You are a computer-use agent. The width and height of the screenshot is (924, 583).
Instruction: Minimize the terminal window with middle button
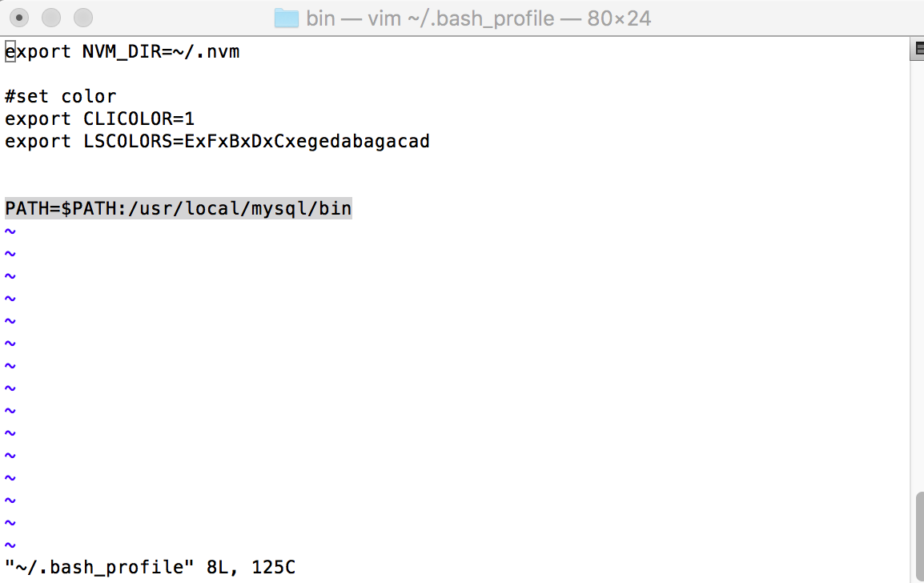(51, 18)
